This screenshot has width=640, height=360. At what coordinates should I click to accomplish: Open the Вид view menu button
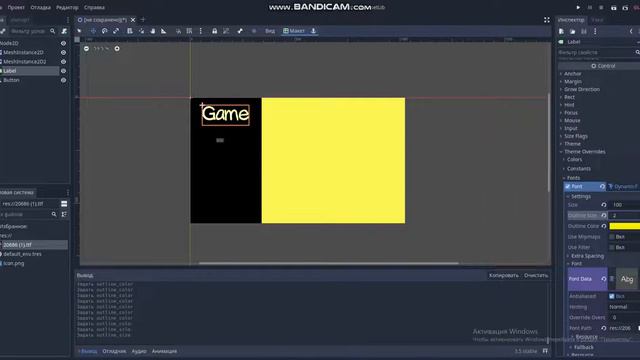270,31
